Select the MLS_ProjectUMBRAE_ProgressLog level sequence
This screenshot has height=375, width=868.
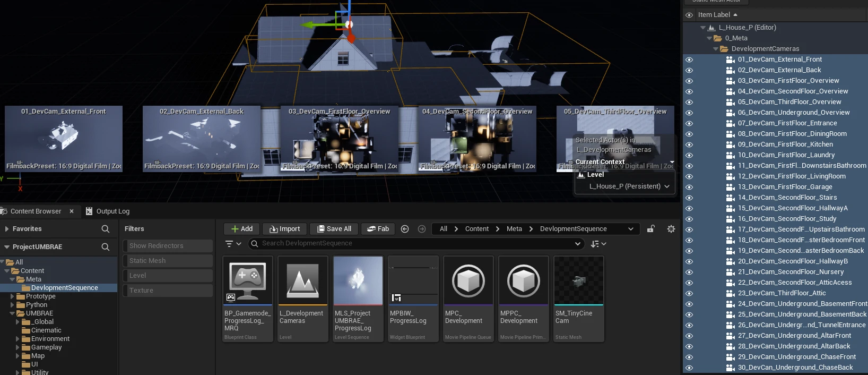[358, 299]
